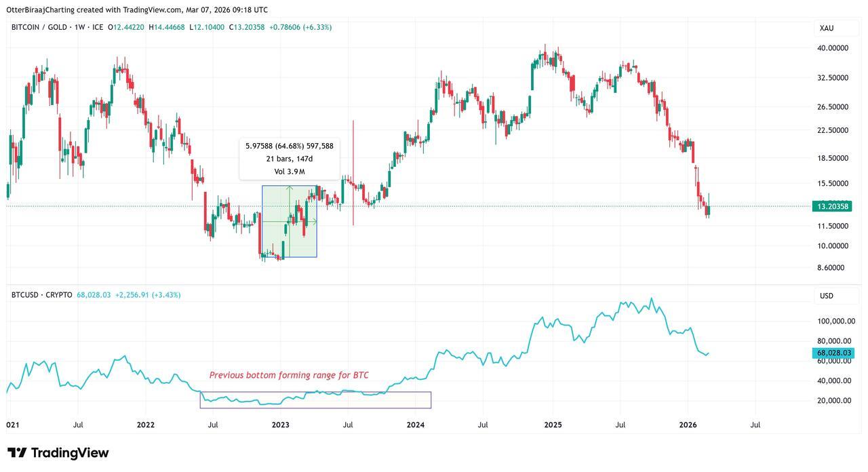Click the 68,028.03 BTCUSD price tag

(x=831, y=353)
